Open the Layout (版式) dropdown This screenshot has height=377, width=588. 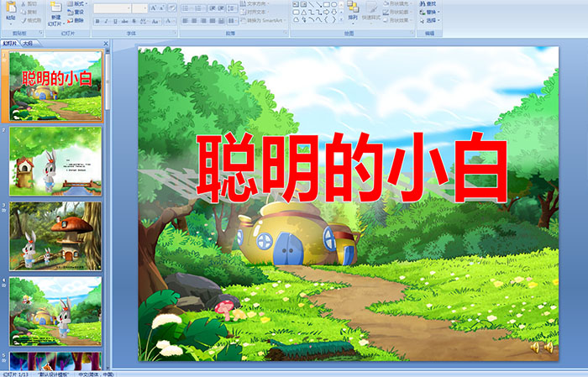(77, 3)
